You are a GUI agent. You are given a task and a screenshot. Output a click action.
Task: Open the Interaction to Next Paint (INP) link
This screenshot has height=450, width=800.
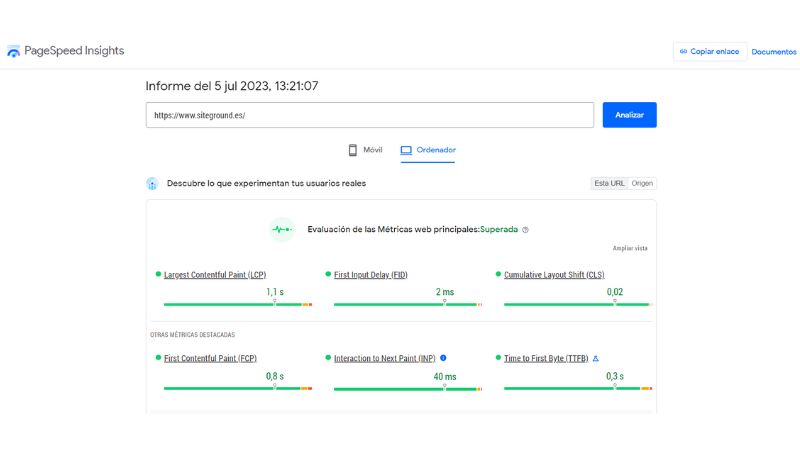point(385,359)
